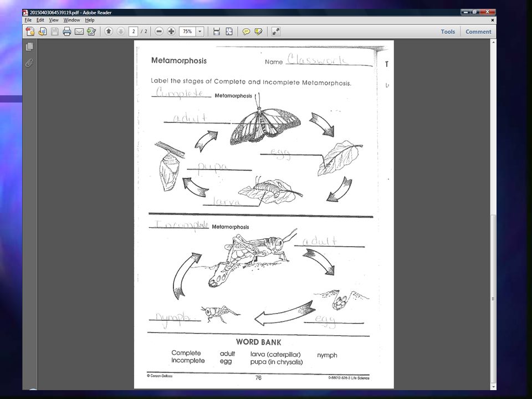The width and height of the screenshot is (532, 399).
Task: Select the Highlight Text tool
Action: pos(259,32)
